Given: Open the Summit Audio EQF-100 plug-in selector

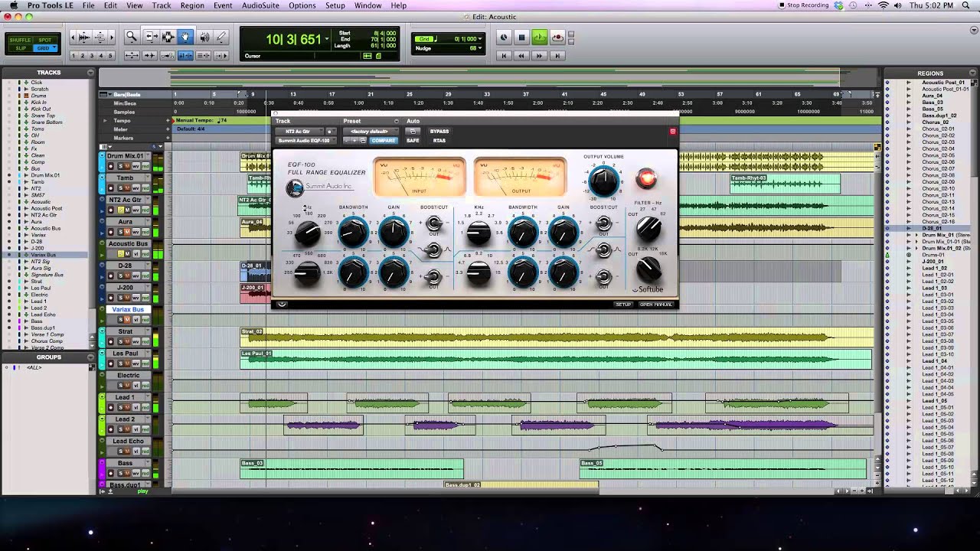Looking at the screenshot, I should coord(305,141).
